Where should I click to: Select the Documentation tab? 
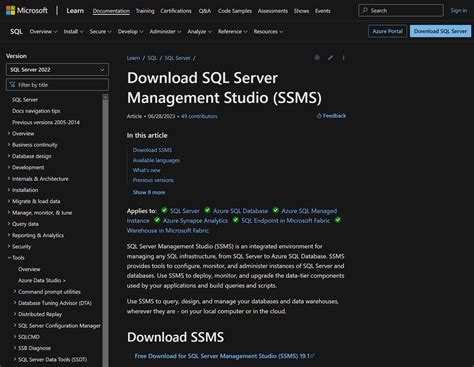click(111, 11)
